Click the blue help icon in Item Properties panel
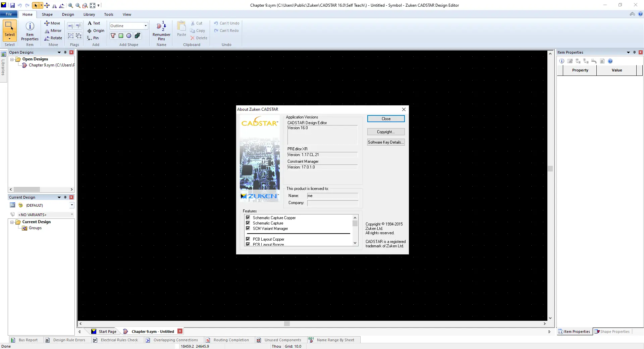 click(610, 61)
